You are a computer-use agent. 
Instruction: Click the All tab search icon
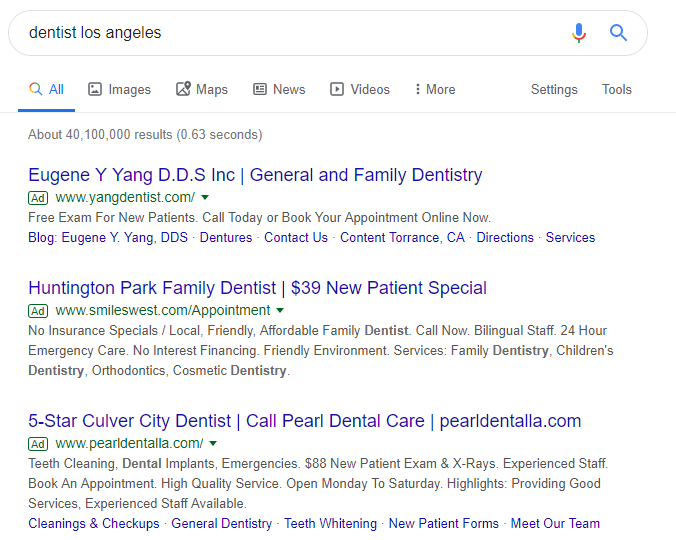(x=35, y=89)
